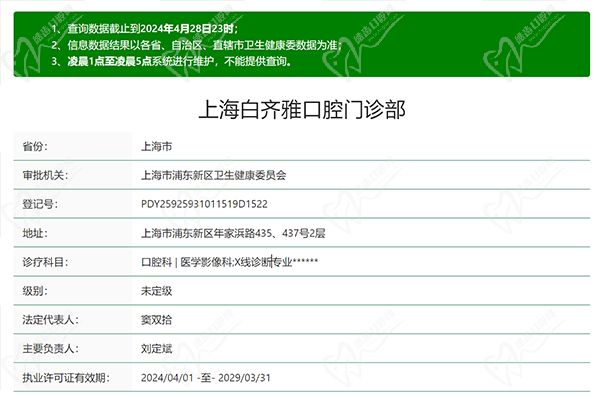Select the value 上海市
This screenshot has height=399, width=600.
click(157, 147)
